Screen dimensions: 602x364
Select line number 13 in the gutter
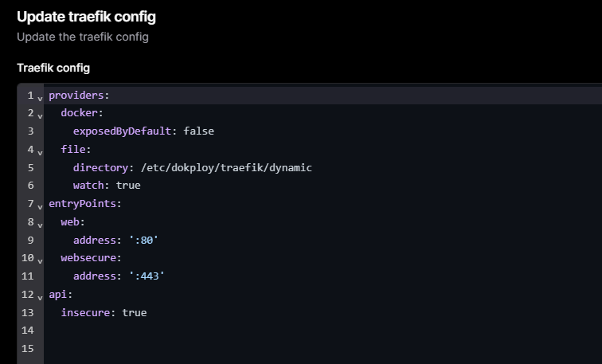coord(28,313)
